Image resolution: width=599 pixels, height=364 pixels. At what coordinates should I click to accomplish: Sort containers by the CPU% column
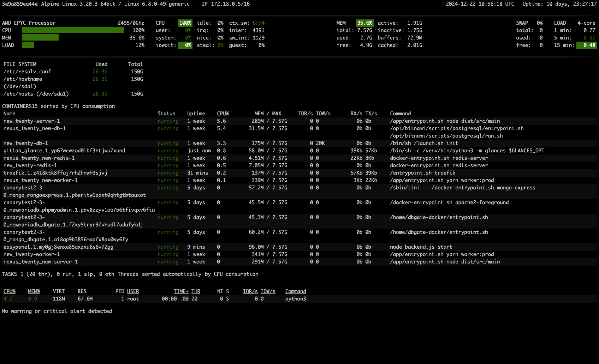(223, 113)
